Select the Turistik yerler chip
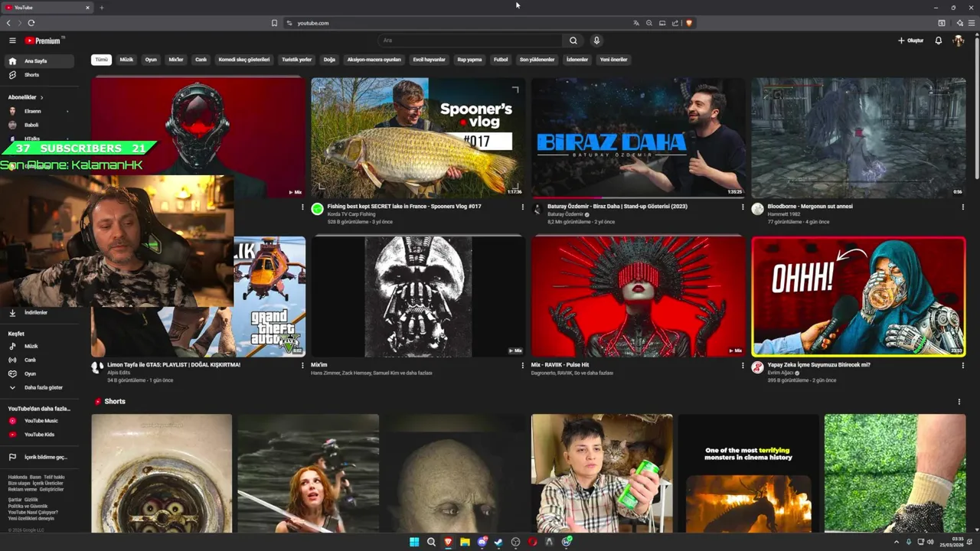980x551 pixels. (x=296, y=59)
